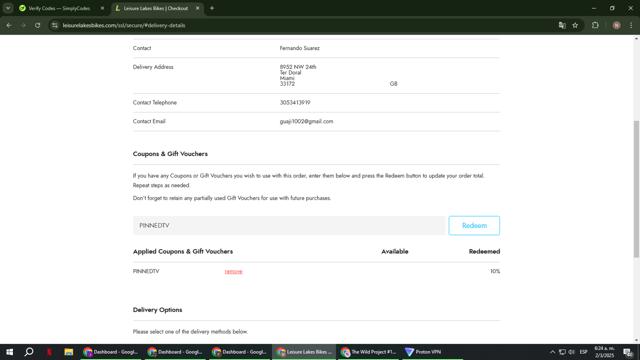Select the contact name Fernando Suarez
The height and width of the screenshot is (360, 640).
point(300,48)
